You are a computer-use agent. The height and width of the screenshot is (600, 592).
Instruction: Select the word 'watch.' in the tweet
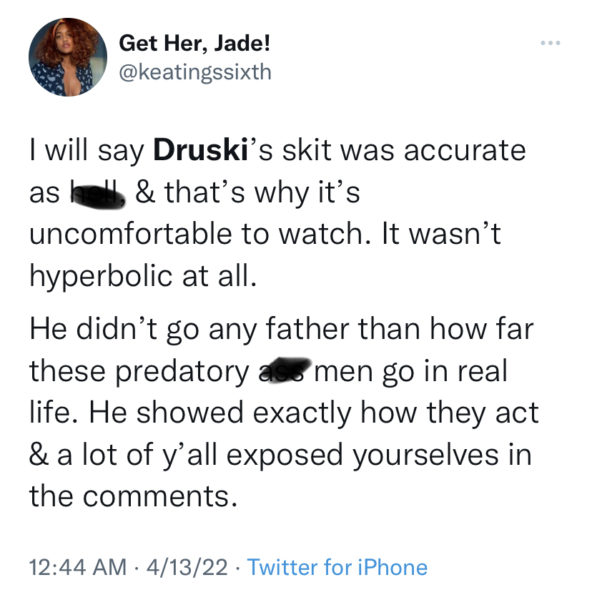(325, 234)
